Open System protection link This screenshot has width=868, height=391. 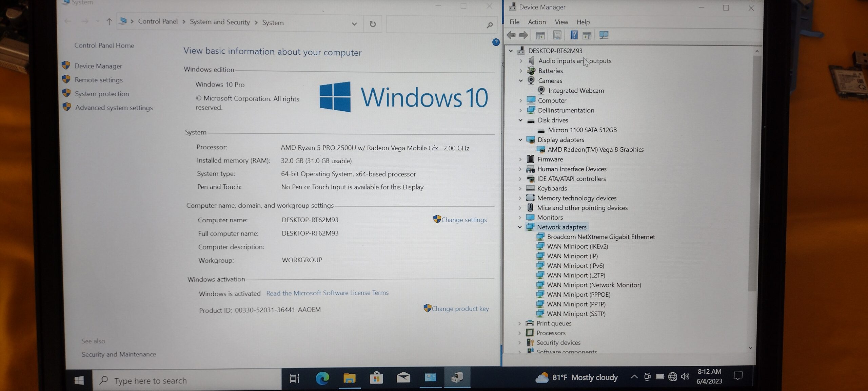point(102,94)
